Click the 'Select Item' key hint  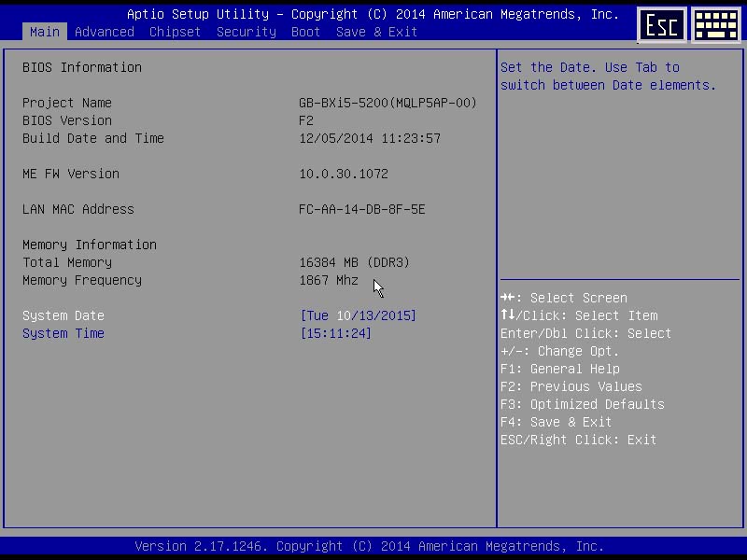point(579,315)
